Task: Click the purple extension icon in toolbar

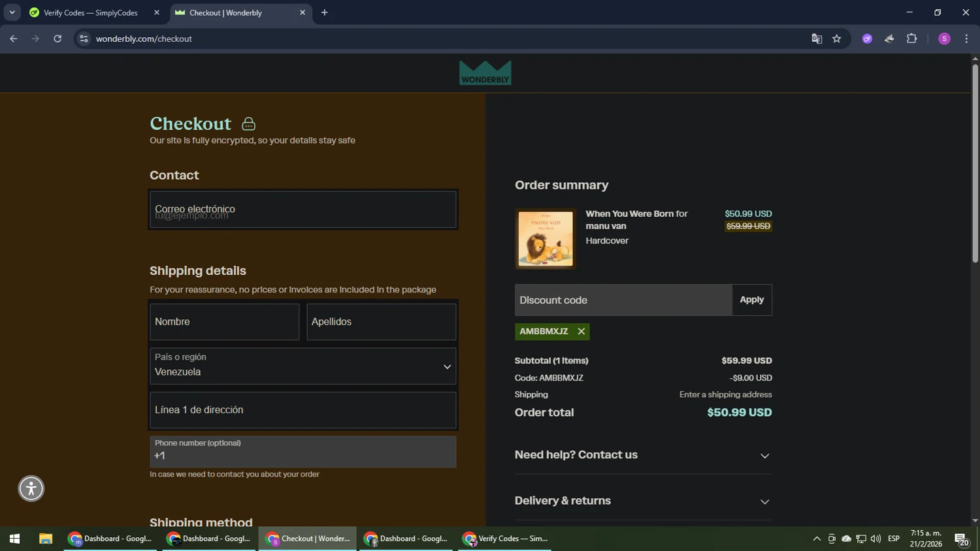Action: (x=867, y=39)
